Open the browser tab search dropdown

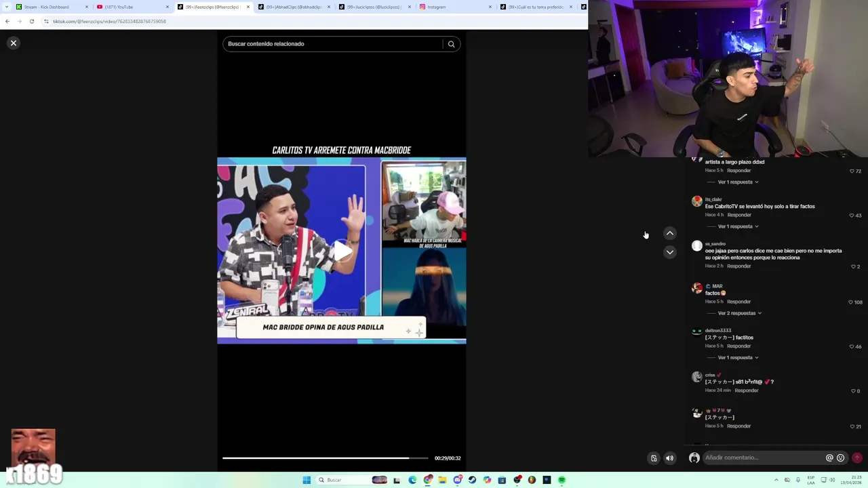point(6,7)
